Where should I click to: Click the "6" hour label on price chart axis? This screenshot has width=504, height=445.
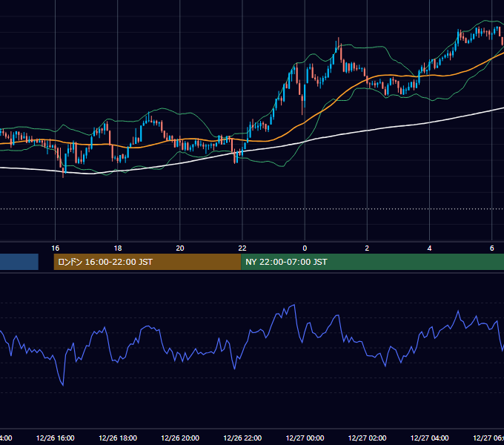tap(492, 248)
